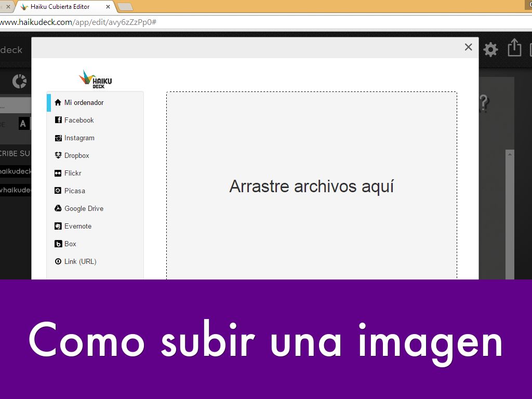Click the chart layout icon behind the dialog

tap(19, 82)
